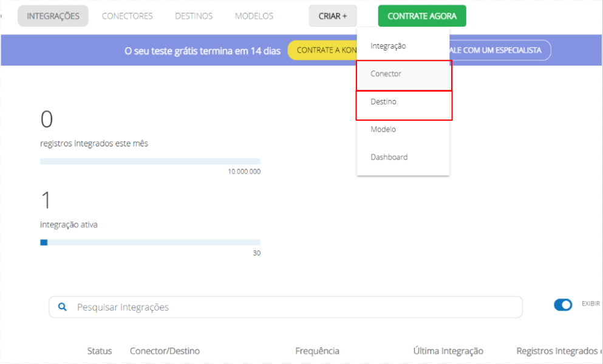The width and height of the screenshot is (603, 364).
Task: Click the Última Integração column header
Action: click(448, 351)
